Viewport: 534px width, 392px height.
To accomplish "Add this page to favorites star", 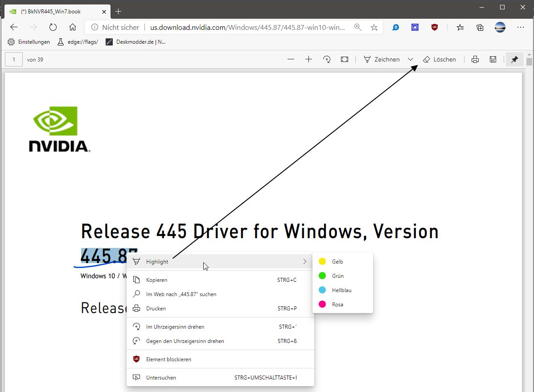I will click(x=374, y=27).
